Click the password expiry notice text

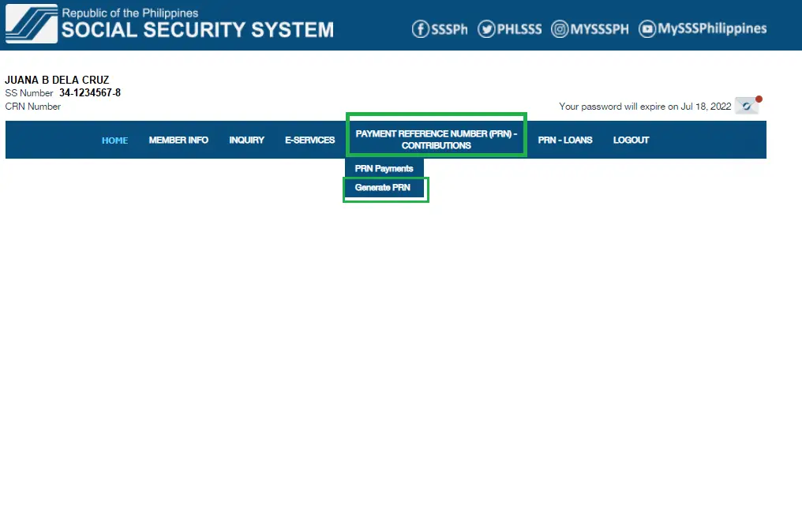click(x=644, y=107)
